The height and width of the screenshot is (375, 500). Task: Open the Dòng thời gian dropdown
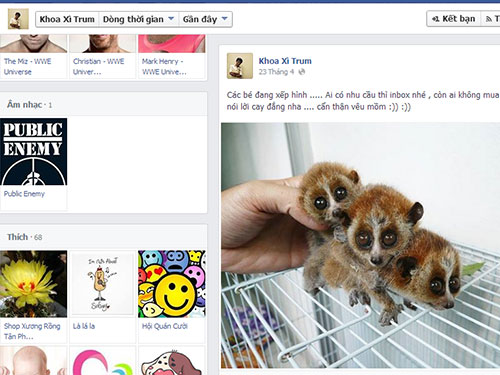(x=139, y=19)
